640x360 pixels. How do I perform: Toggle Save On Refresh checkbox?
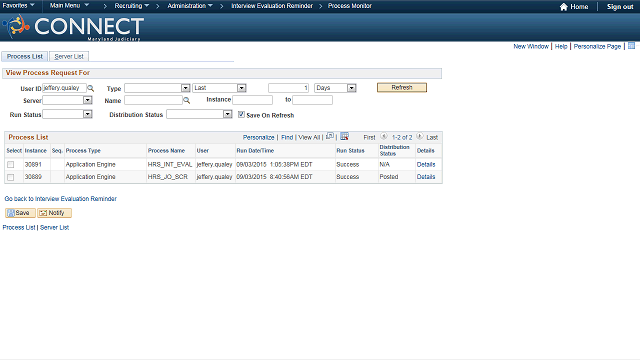241,114
